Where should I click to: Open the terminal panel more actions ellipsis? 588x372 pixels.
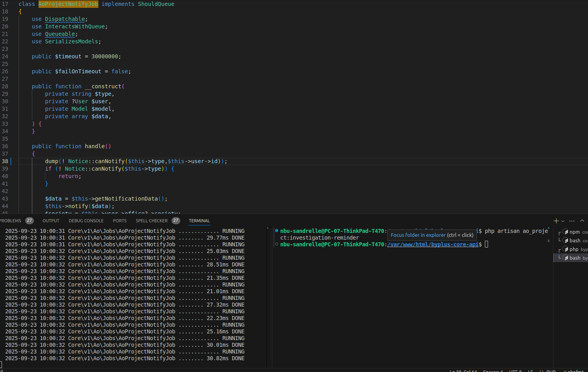pos(572,221)
